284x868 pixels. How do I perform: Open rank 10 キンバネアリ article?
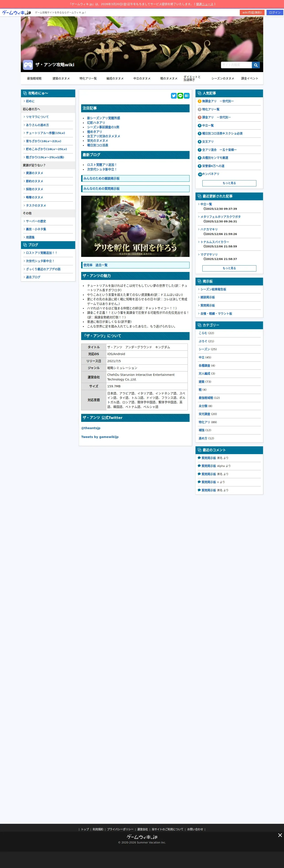tap(211, 174)
